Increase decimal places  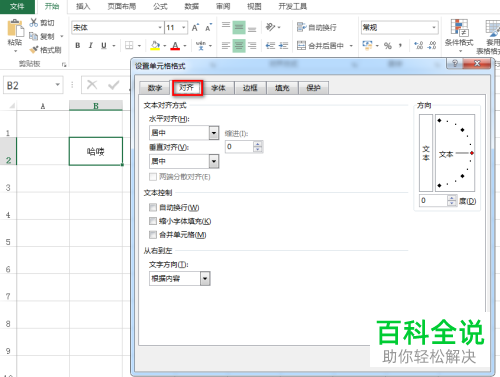tap(418, 45)
